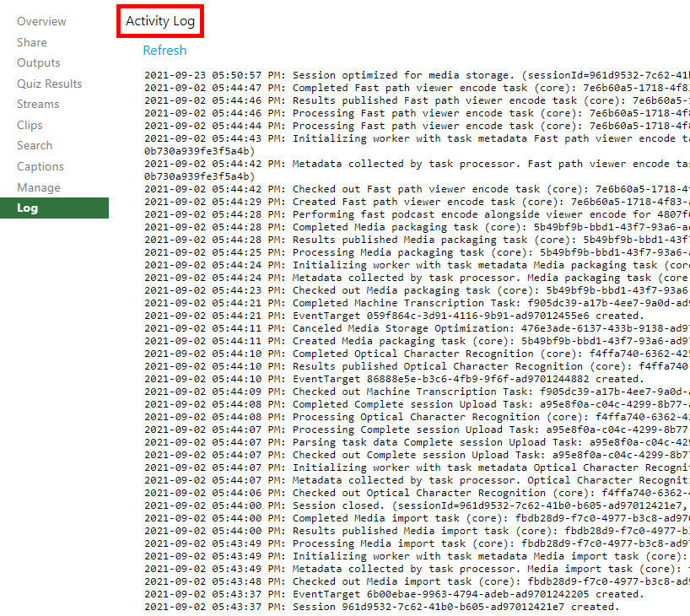690x616 pixels.
Task: Click 'Parsing task data Complete session Upload' entry
Action: (x=417, y=442)
